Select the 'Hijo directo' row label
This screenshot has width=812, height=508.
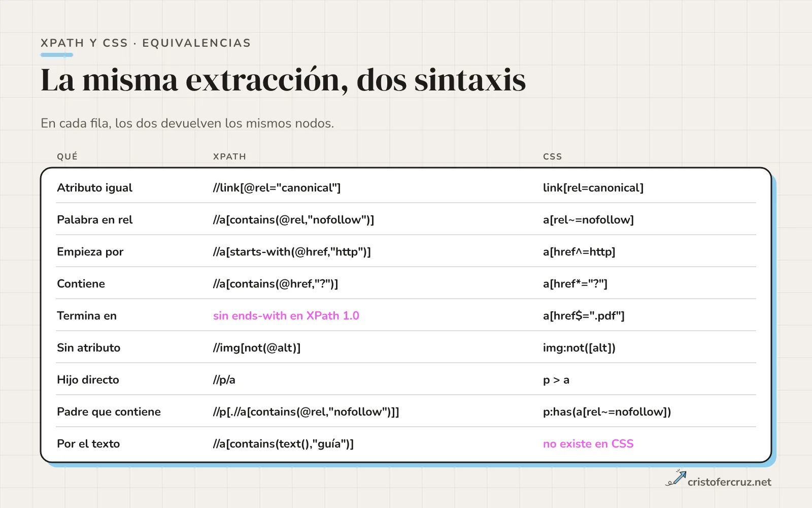pos(88,380)
